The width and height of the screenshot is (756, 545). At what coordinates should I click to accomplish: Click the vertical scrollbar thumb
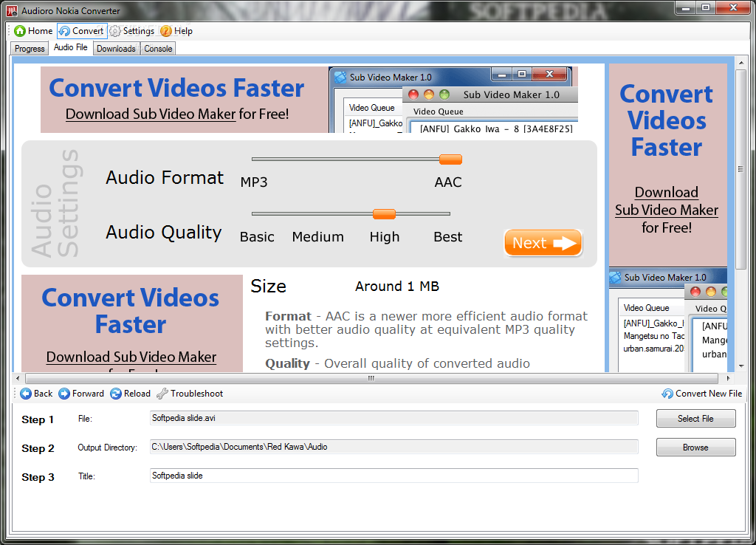click(x=741, y=169)
